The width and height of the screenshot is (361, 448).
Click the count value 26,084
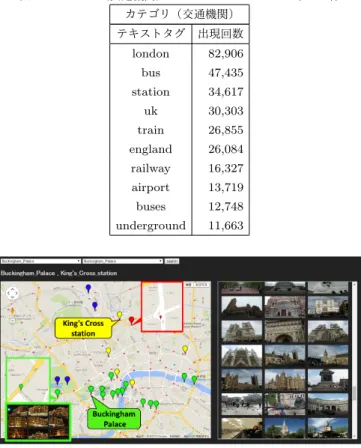pos(226,149)
